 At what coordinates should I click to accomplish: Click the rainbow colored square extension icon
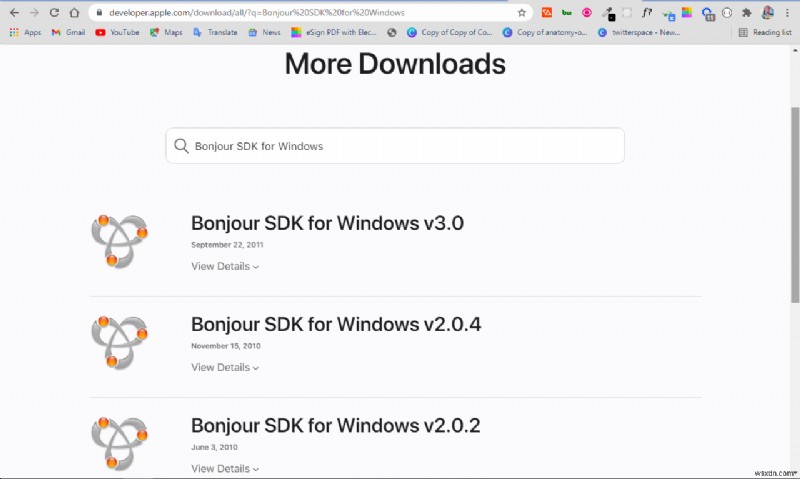click(x=687, y=12)
